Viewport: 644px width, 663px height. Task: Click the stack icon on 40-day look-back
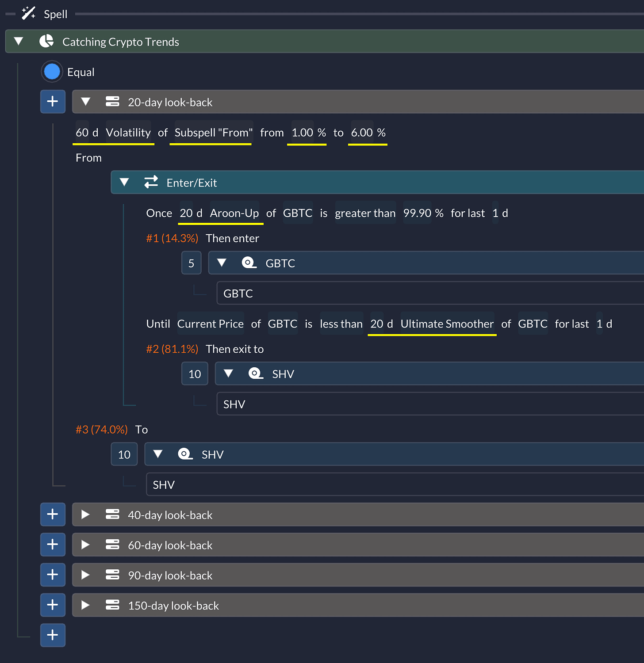click(x=112, y=514)
